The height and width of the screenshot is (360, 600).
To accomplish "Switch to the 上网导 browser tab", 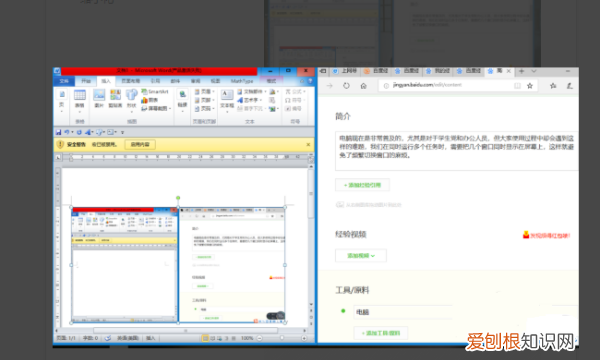I will coord(346,71).
